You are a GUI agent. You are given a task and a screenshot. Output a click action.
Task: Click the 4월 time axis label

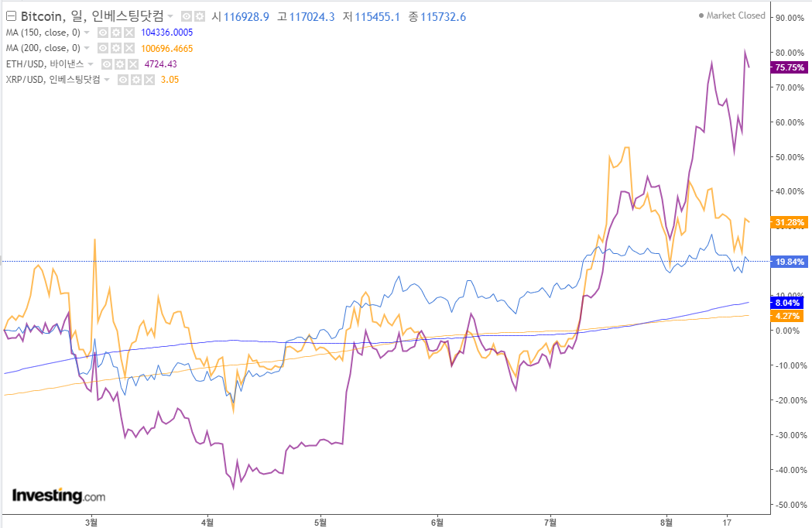point(207,522)
